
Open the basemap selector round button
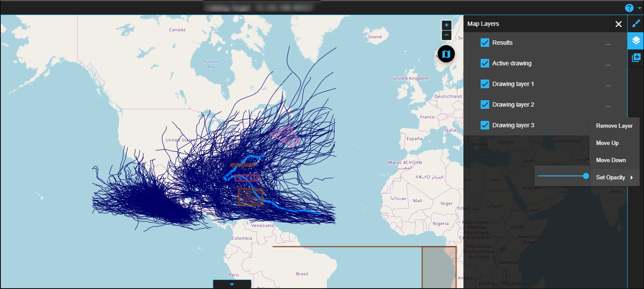point(446,54)
